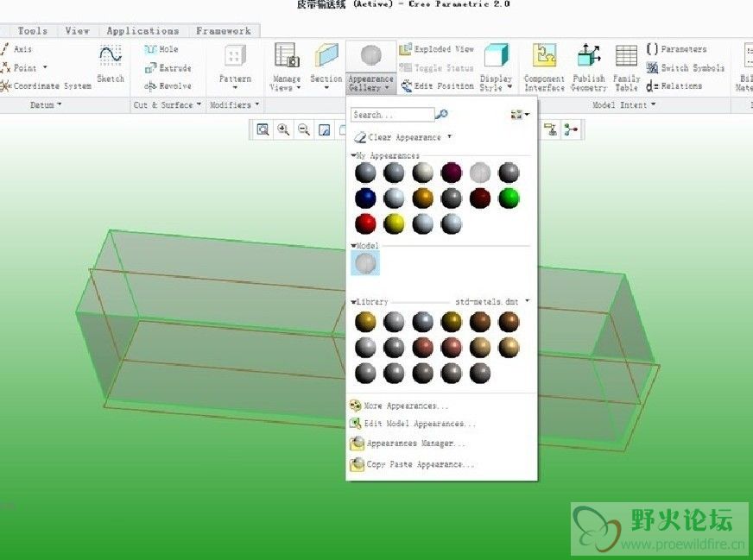Image resolution: width=753 pixels, height=560 pixels.
Task: Switch to the Framework tab
Action: click(224, 31)
